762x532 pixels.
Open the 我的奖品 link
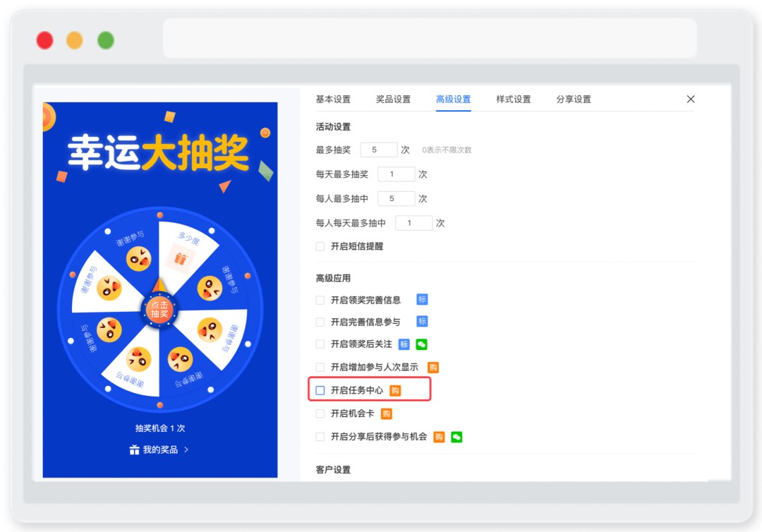coord(159,450)
